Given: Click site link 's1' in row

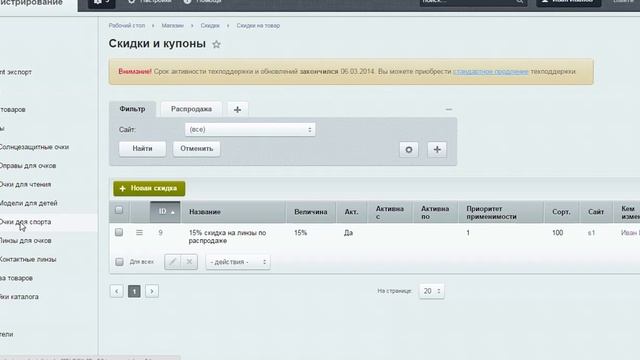Looking at the screenshot, I should pyautogui.click(x=591, y=233).
